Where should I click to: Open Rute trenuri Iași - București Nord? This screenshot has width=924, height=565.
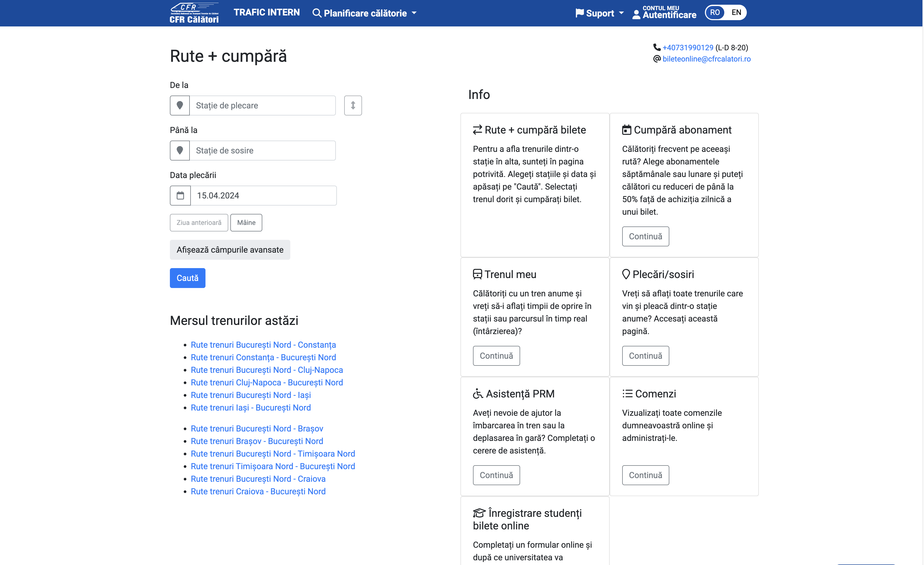(x=251, y=407)
